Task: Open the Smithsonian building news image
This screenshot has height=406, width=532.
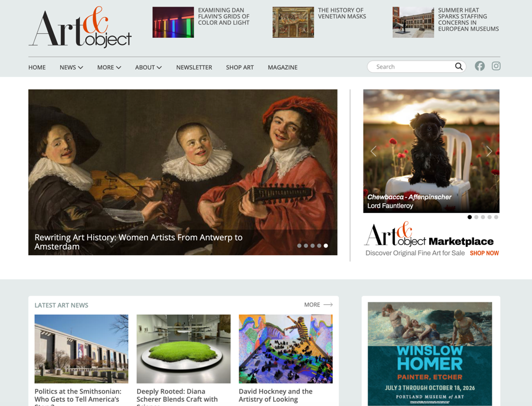Action: click(x=82, y=349)
